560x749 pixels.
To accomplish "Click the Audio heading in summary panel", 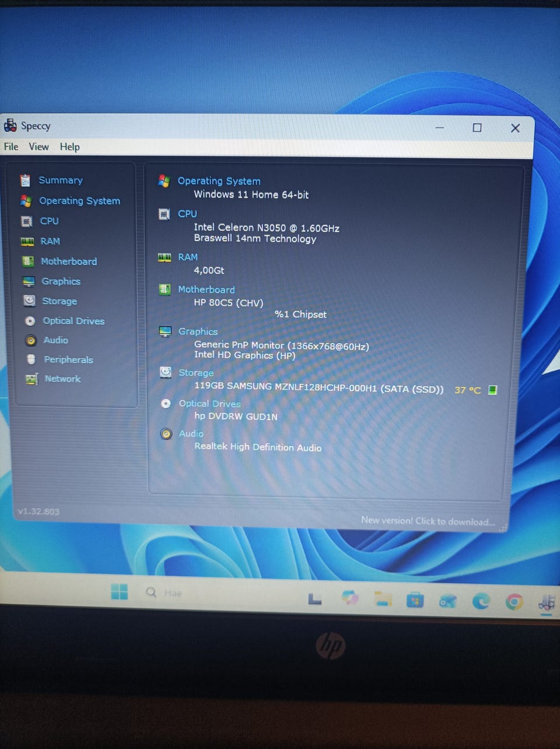I will tap(191, 434).
